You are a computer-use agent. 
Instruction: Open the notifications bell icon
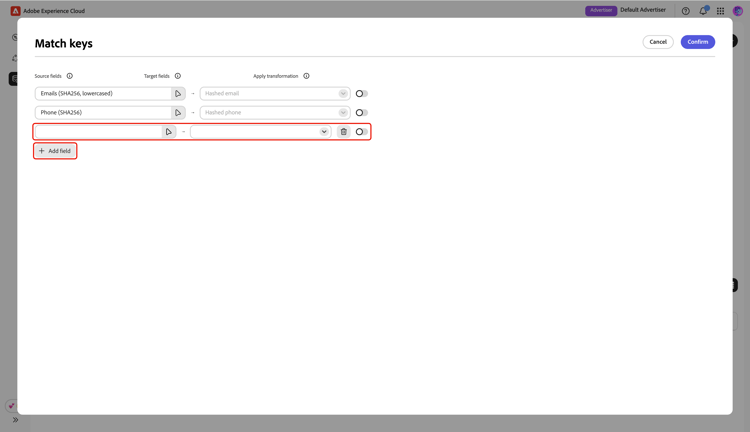703,11
